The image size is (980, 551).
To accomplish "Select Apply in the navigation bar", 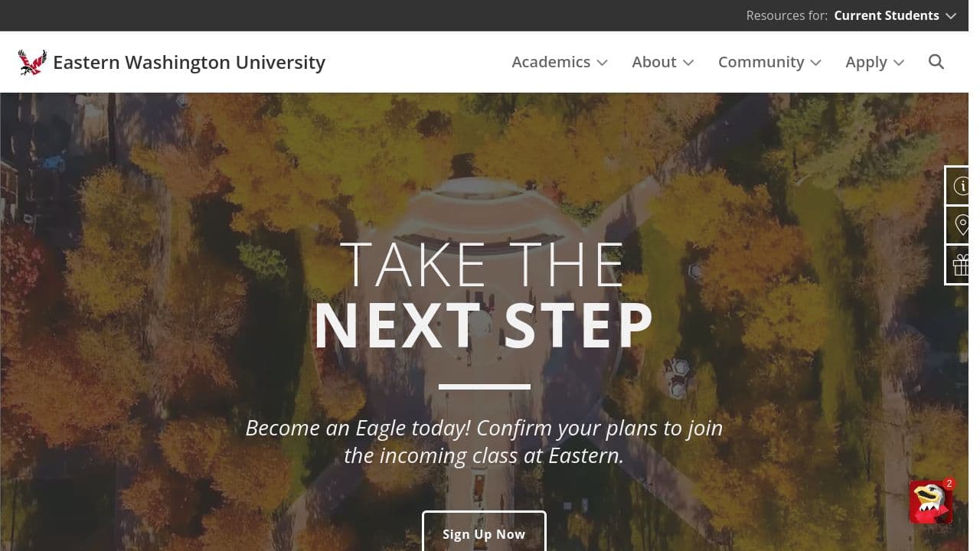I will pyautogui.click(x=866, y=62).
